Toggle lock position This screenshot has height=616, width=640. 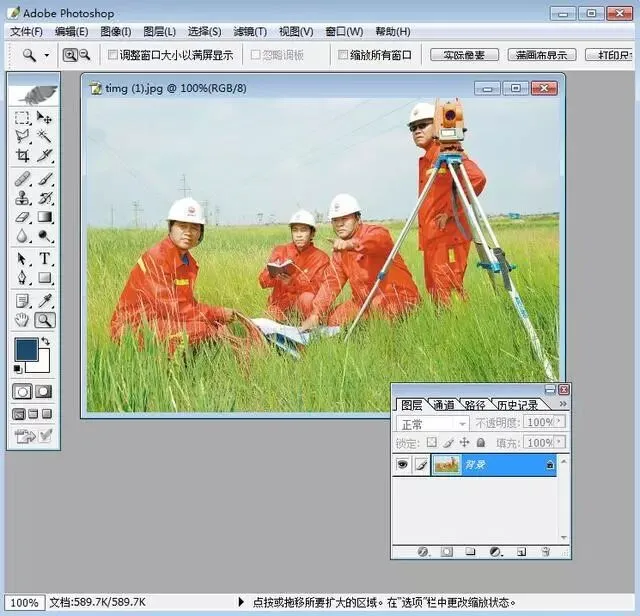464,442
